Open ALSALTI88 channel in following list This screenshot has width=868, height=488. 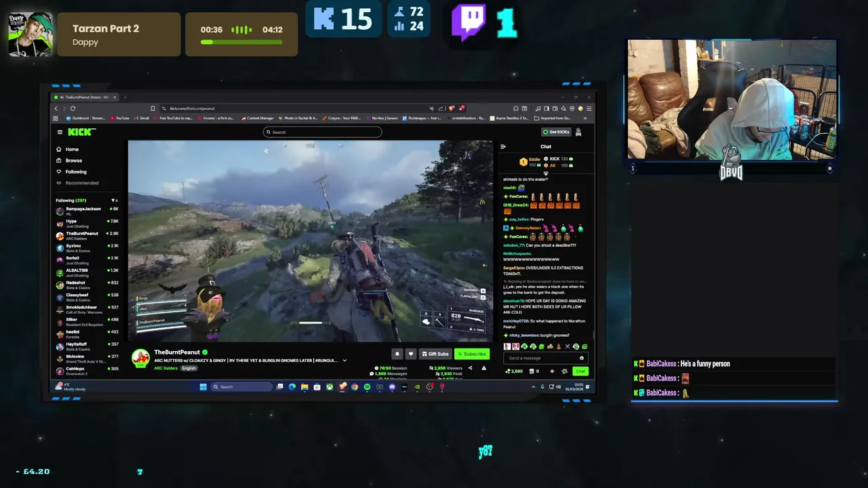coord(87,272)
